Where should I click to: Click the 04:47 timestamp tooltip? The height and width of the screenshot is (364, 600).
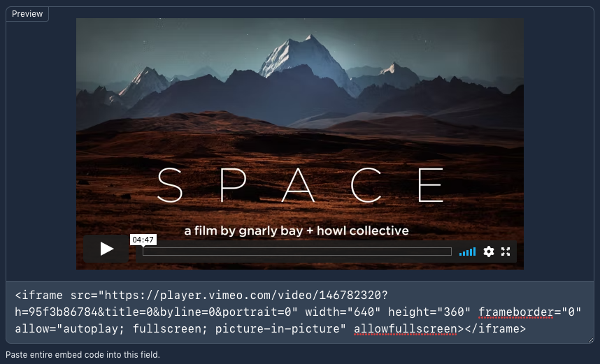click(x=143, y=240)
